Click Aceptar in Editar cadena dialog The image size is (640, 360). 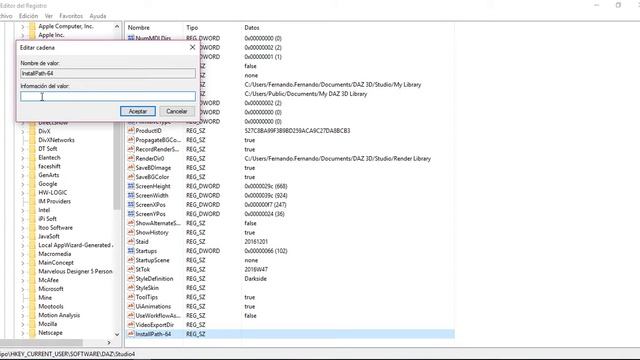tap(138, 111)
